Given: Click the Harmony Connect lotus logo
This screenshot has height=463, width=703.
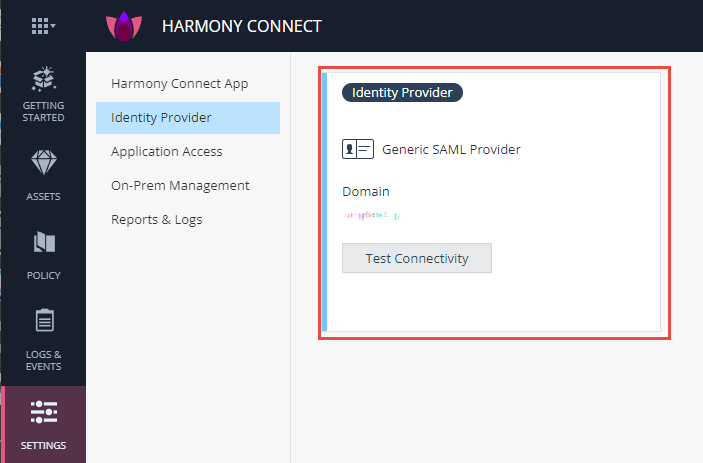Looking at the screenshot, I should point(125,26).
